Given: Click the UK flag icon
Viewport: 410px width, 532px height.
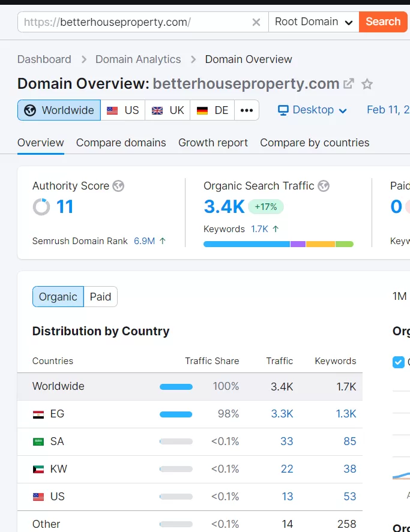Looking at the screenshot, I should tap(157, 110).
